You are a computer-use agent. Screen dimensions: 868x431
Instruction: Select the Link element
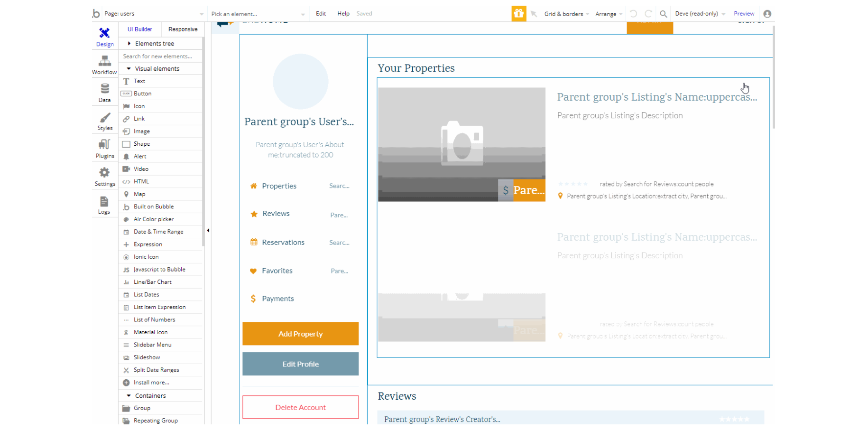[x=160, y=119]
